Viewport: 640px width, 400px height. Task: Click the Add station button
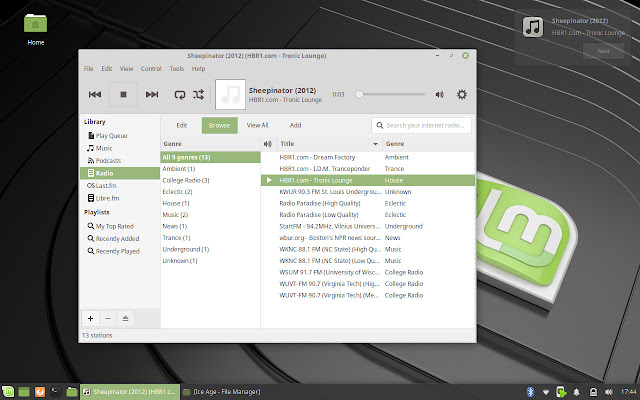pyautogui.click(x=295, y=125)
